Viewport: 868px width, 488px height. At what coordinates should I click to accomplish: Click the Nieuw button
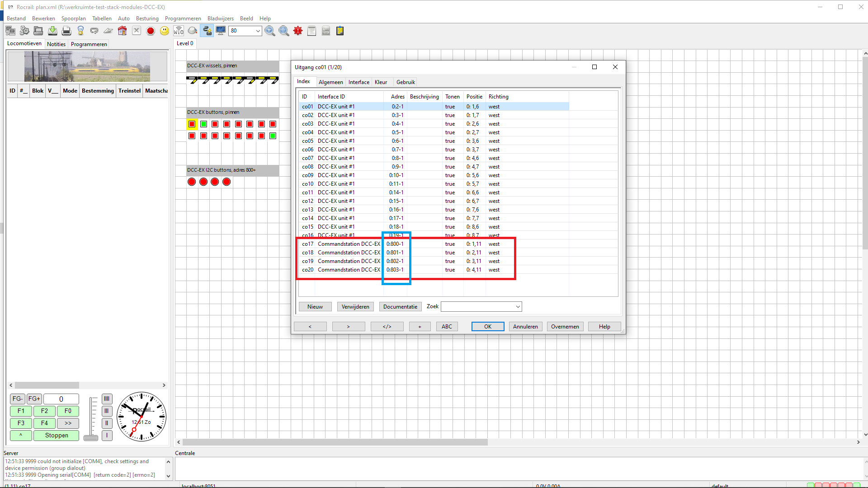pos(315,307)
